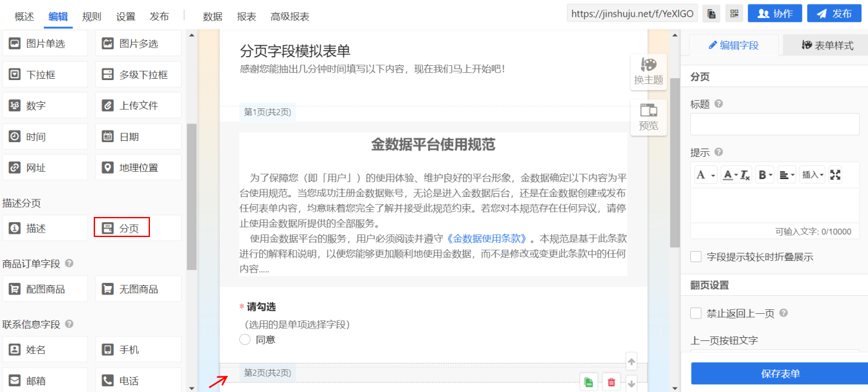Show help for 商品订单字段 section
Image resolution: width=868 pixels, height=392 pixels.
(69, 263)
